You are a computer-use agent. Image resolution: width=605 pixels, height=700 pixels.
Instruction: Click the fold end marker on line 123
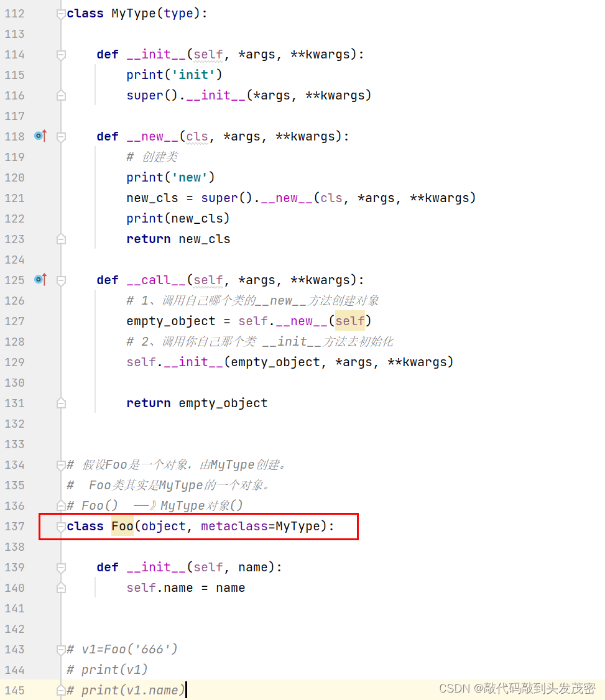[61, 239]
